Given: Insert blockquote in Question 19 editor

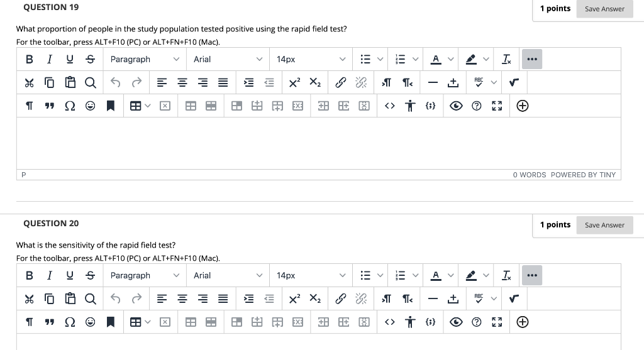Looking at the screenshot, I should (49, 106).
